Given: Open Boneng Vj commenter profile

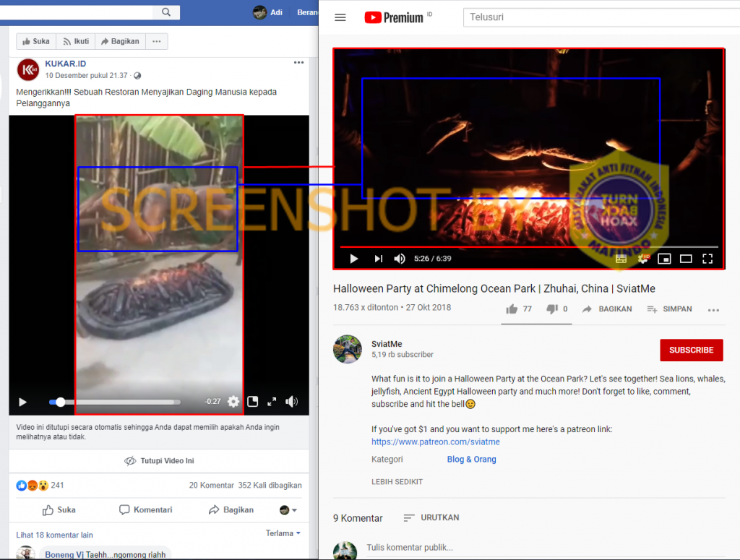Looking at the screenshot, I should pos(64,555).
